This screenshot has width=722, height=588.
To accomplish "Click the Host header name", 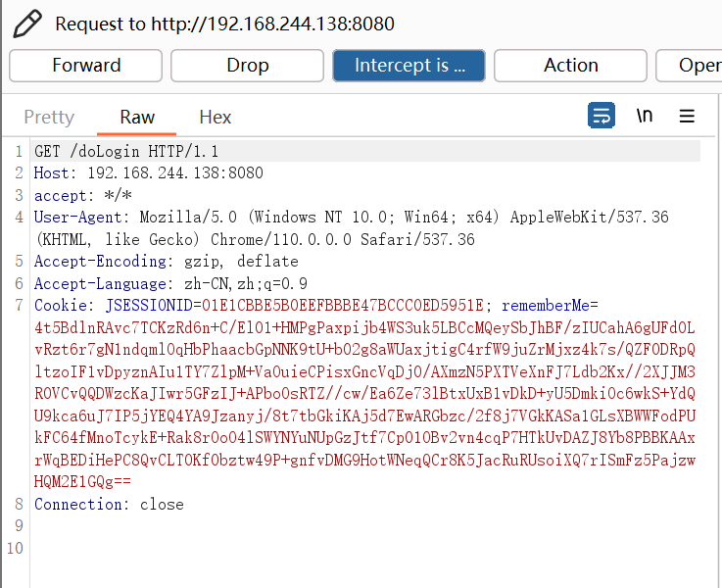I will coord(51,173).
